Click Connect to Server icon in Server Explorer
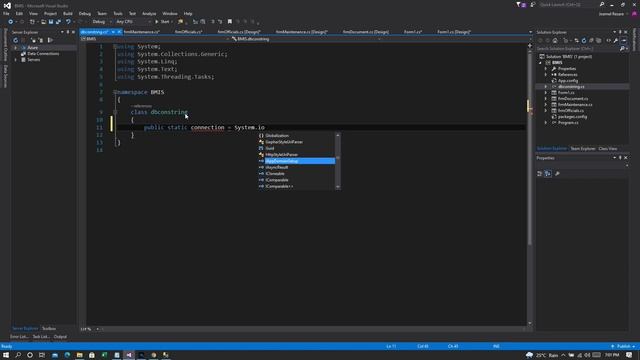The height and width of the screenshot is (360, 640). pyautogui.click(x=41, y=40)
